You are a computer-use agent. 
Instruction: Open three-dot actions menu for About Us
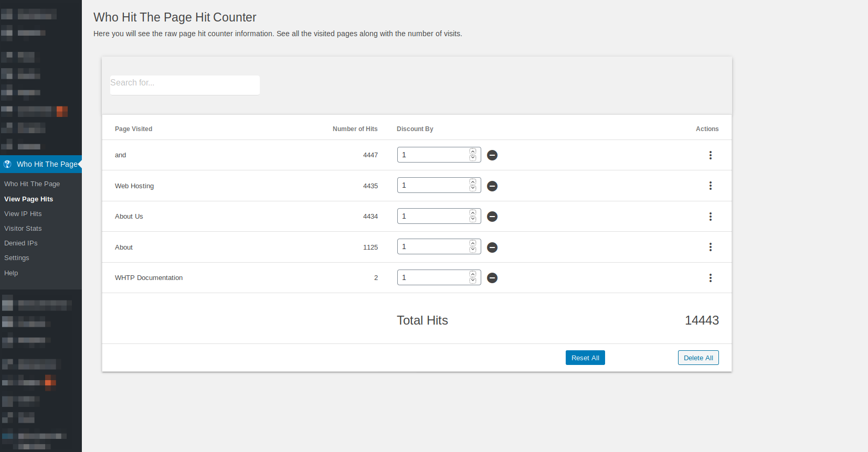(x=711, y=217)
